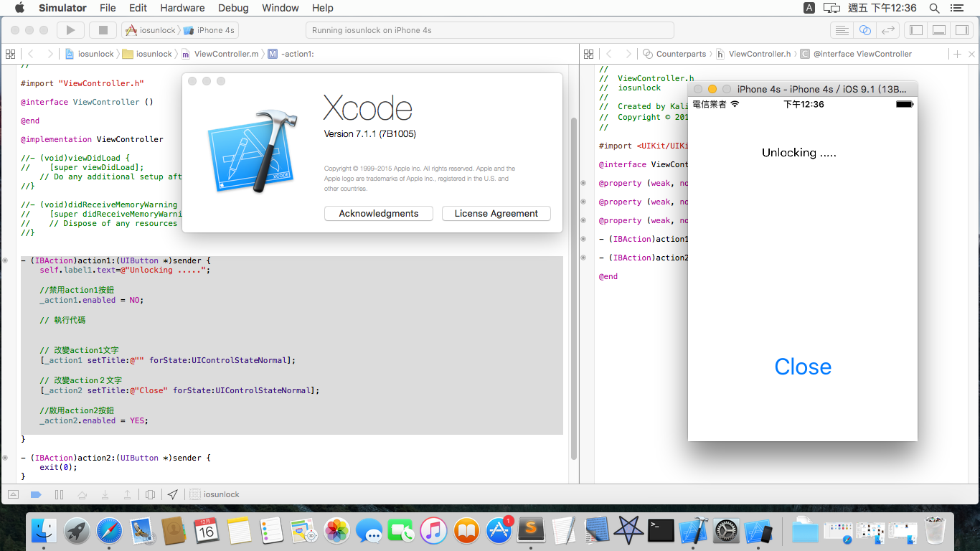Stop the running iosunlock app
This screenshot has width=980, height=551.
(103, 30)
